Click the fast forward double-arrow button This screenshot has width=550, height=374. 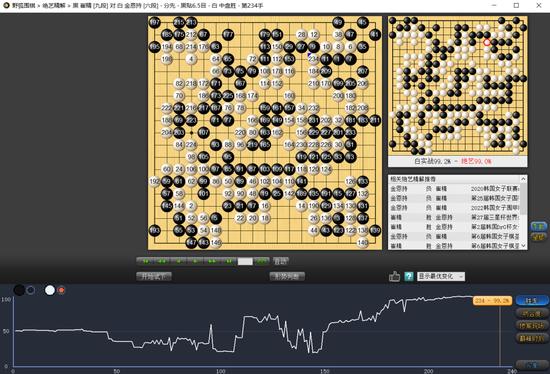pos(212,261)
